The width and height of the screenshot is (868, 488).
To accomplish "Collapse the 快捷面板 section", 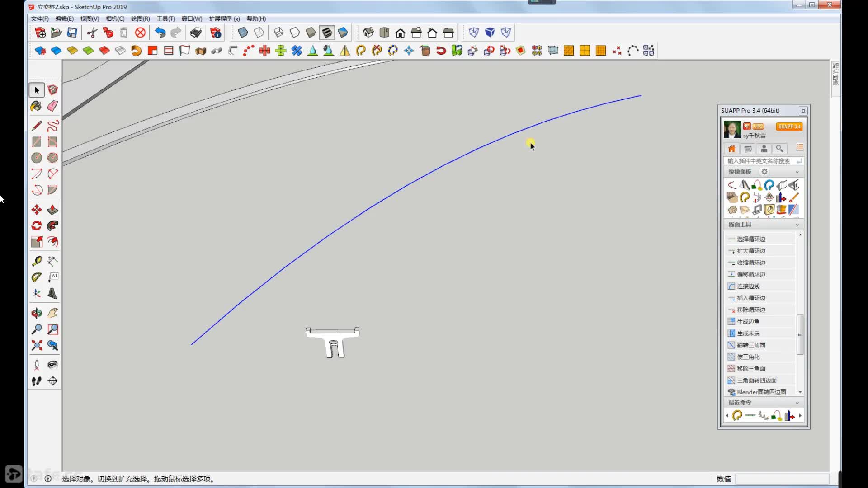I will tap(797, 172).
